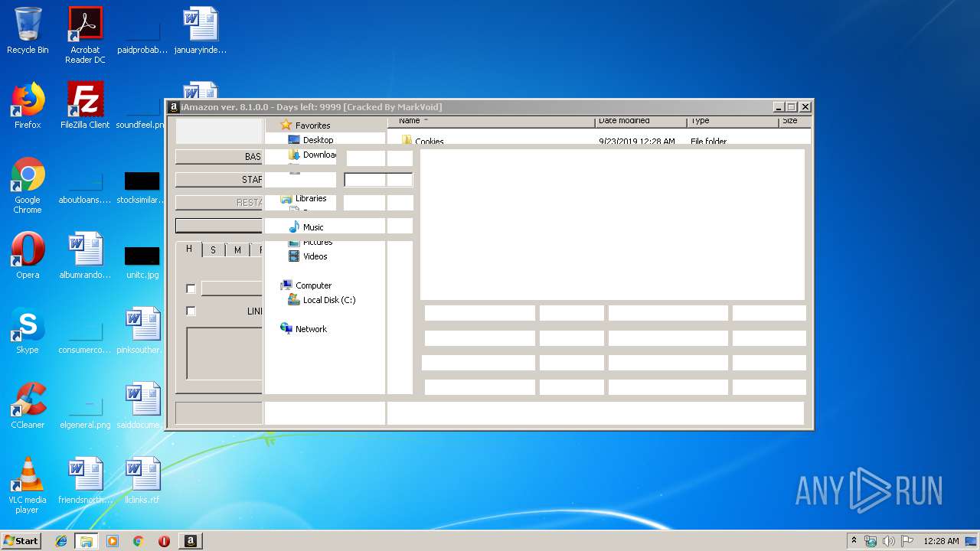Select the januaryinde... Word document icon

pyautogui.click(x=201, y=31)
